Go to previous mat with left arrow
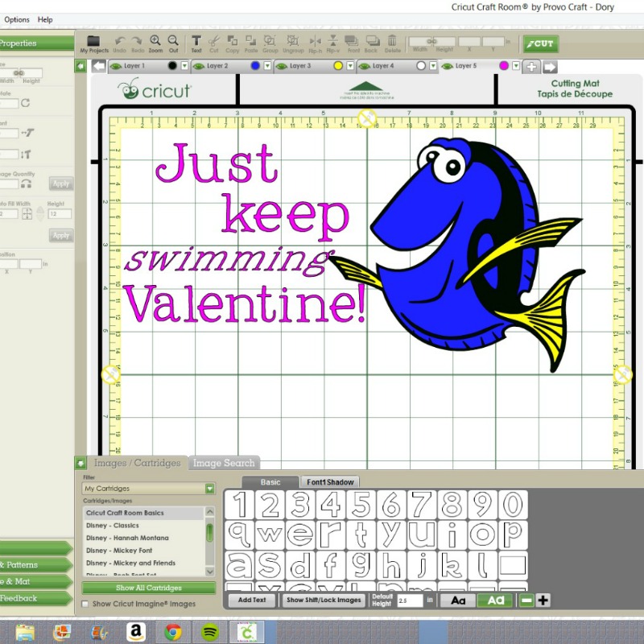This screenshot has height=644, width=644. click(98, 66)
